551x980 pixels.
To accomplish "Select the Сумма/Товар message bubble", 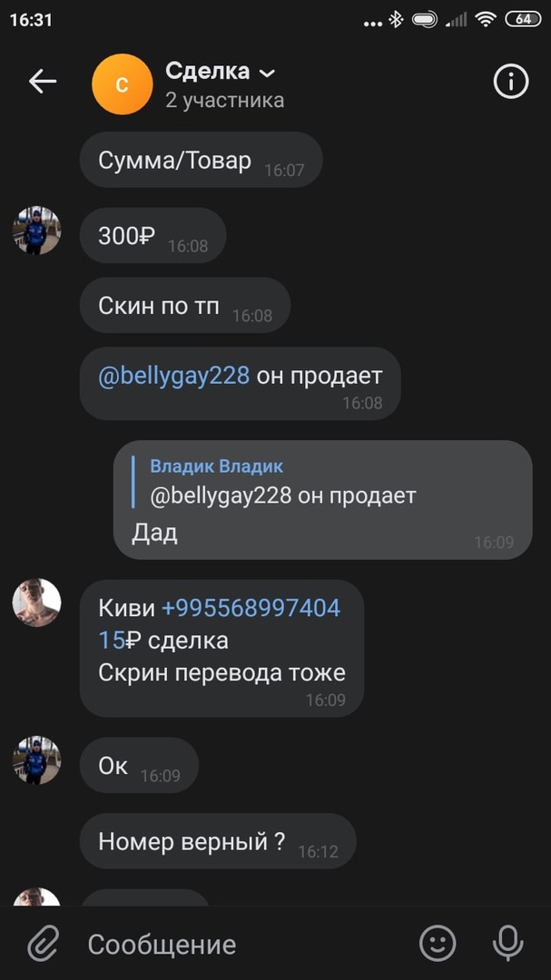I will click(x=201, y=160).
